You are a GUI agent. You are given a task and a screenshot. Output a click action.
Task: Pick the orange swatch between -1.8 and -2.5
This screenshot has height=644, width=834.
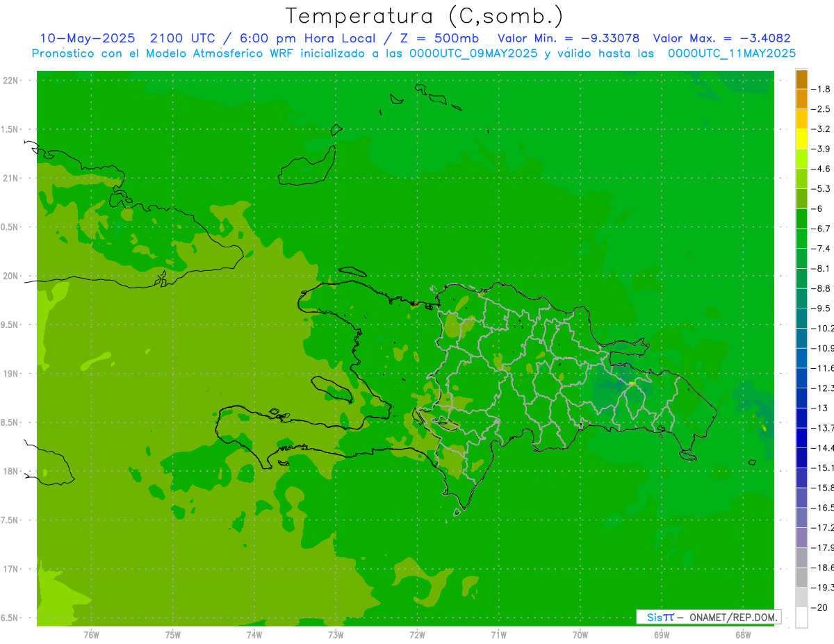pyautogui.click(x=801, y=99)
